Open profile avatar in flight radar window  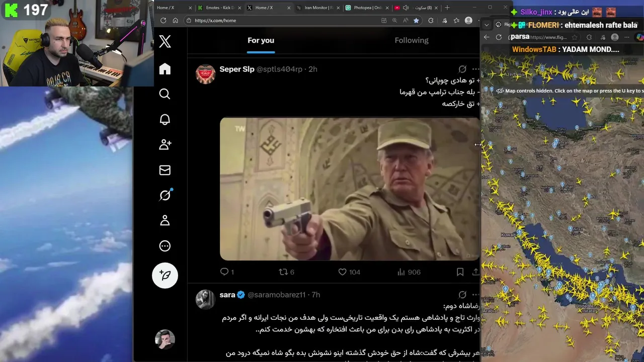614,37
